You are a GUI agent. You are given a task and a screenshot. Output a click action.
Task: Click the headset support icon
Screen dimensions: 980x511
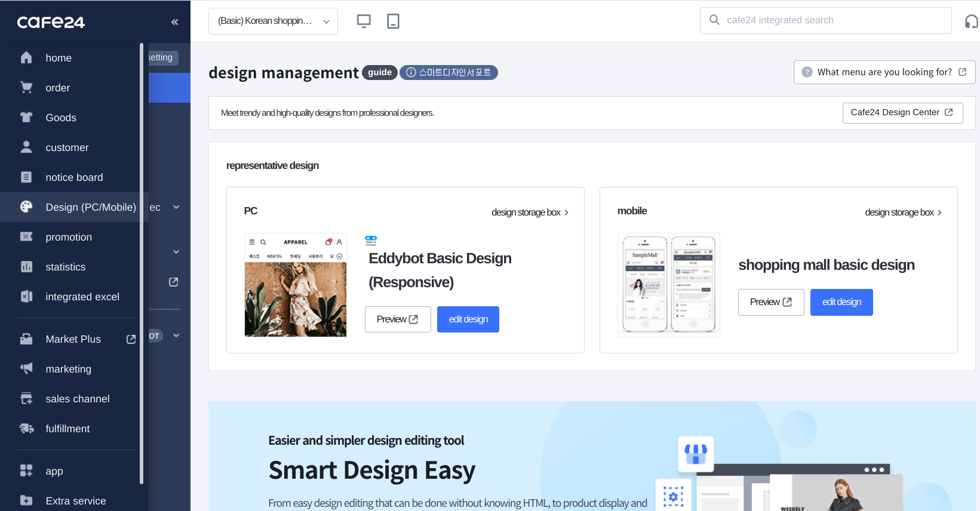(x=972, y=21)
